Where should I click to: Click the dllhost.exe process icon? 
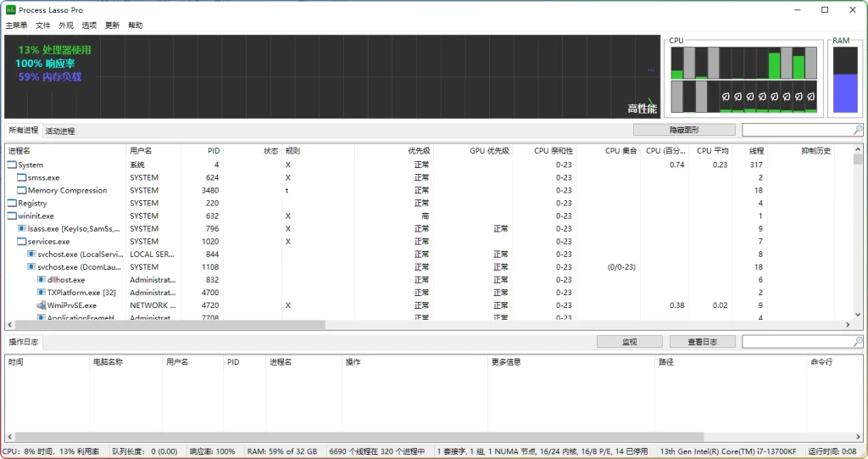click(41, 279)
